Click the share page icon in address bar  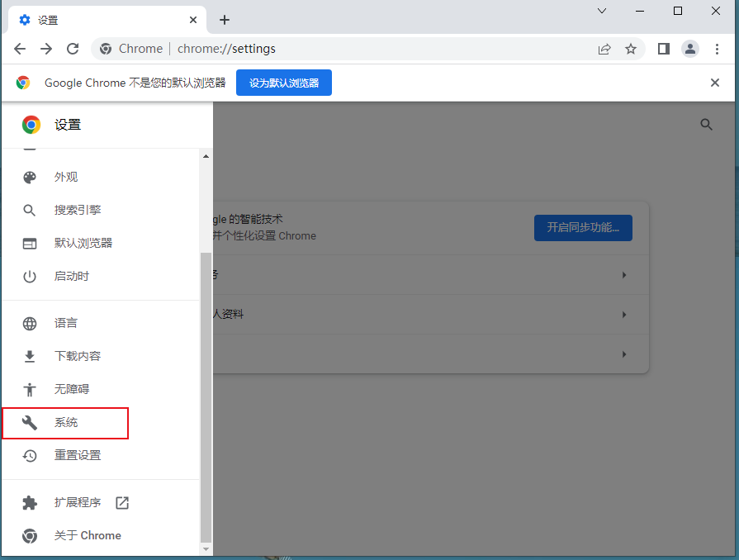(604, 49)
